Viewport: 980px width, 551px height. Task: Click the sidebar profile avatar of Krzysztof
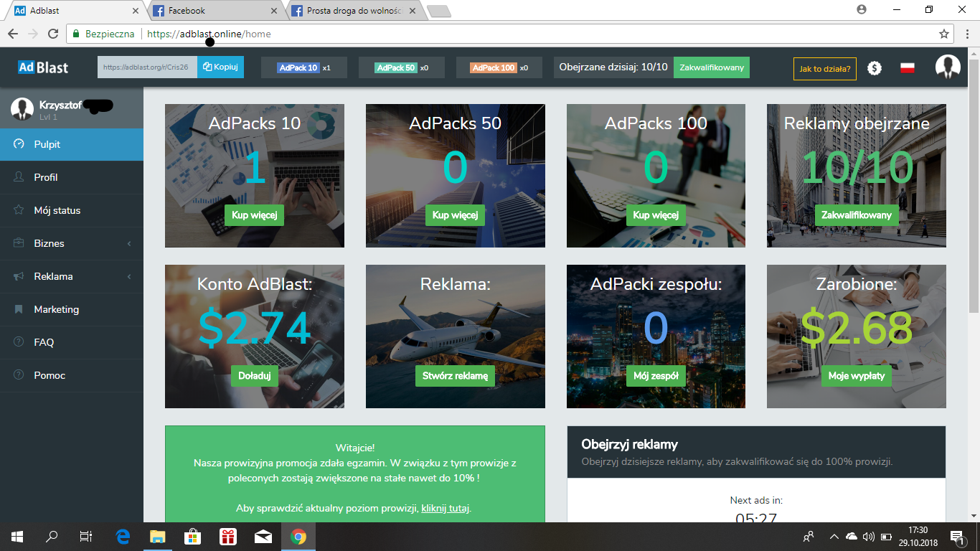22,108
